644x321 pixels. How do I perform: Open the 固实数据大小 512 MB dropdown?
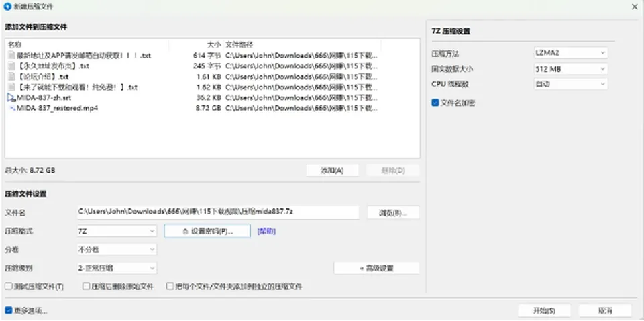click(570, 69)
